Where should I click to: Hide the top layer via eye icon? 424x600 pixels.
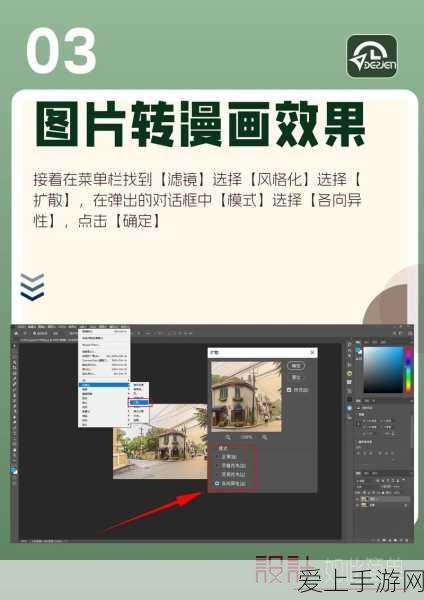point(358,499)
